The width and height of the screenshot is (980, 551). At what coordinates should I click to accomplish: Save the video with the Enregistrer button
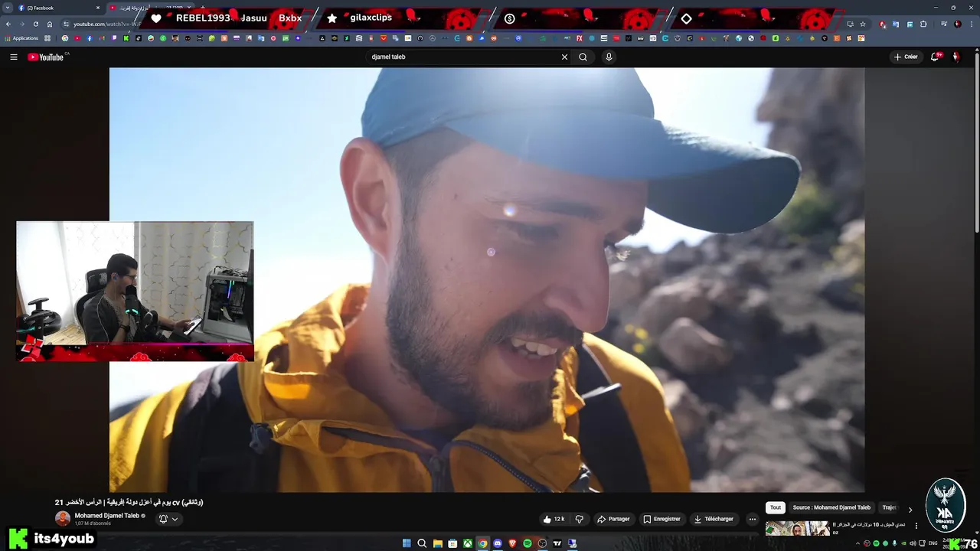pos(661,519)
